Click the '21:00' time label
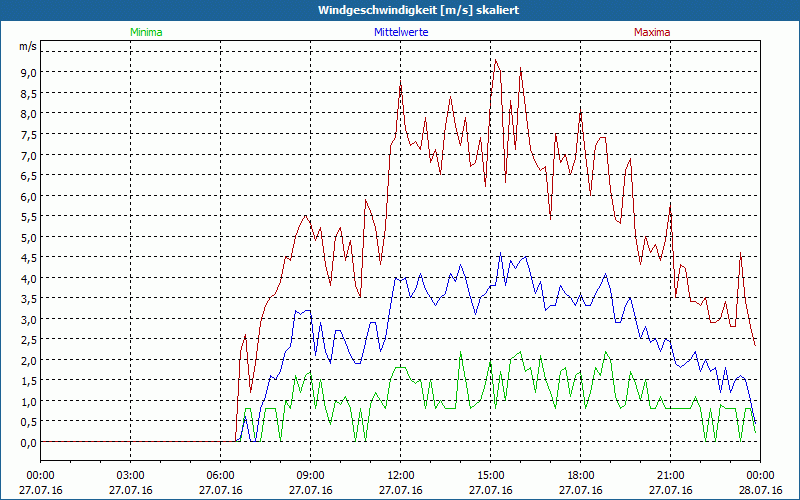The height and width of the screenshot is (500, 800). point(671,476)
